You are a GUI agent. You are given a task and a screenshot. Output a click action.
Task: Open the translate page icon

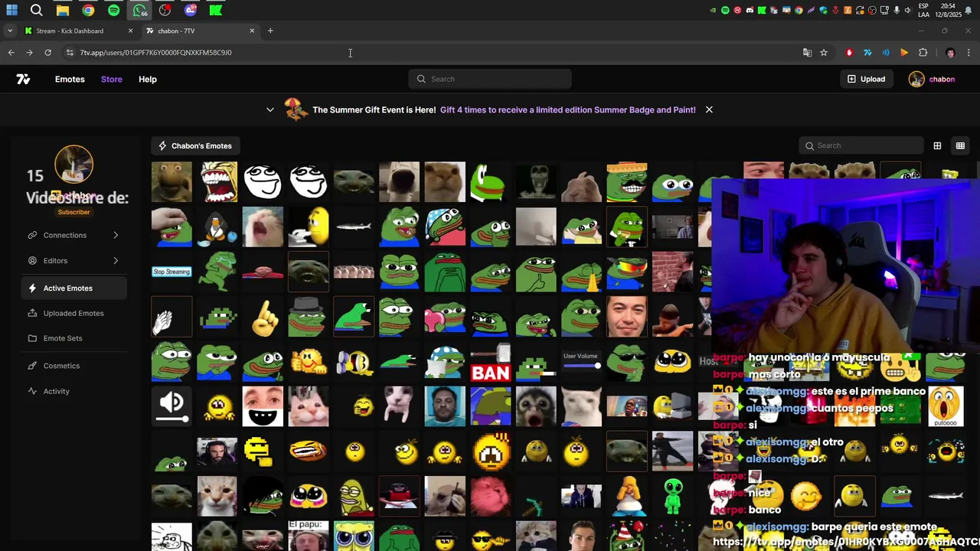tap(807, 53)
